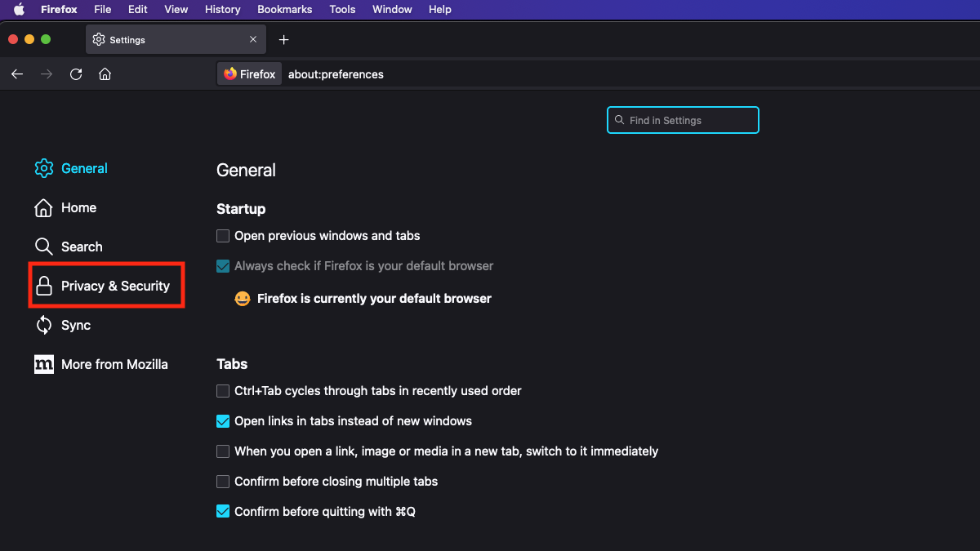Open a new tab with the plus icon
980x551 pixels.
(283, 40)
